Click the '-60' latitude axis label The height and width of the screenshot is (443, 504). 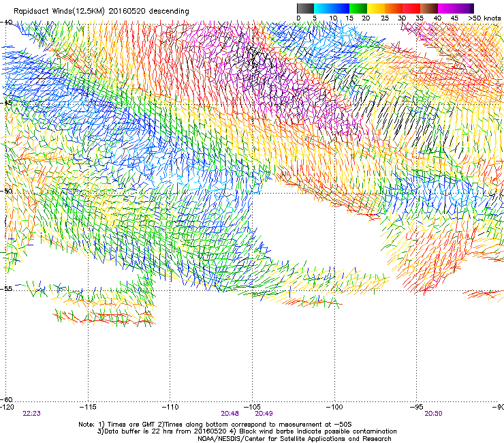tap(6, 399)
